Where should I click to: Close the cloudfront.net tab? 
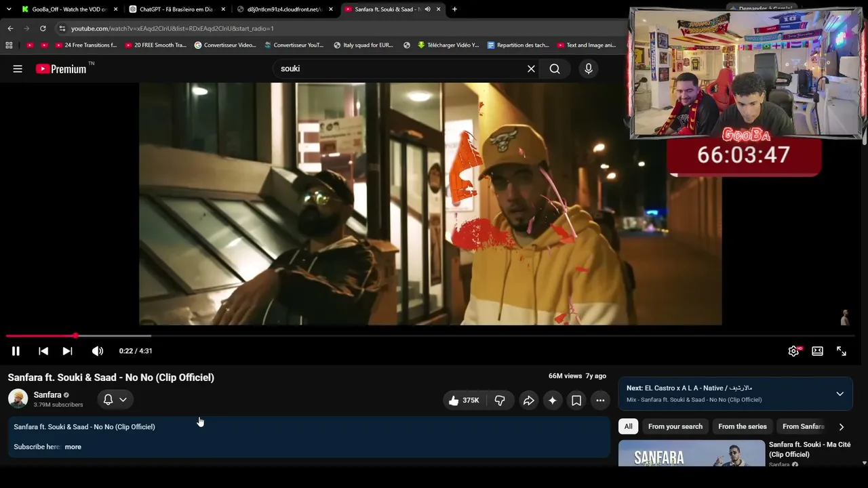[331, 9]
